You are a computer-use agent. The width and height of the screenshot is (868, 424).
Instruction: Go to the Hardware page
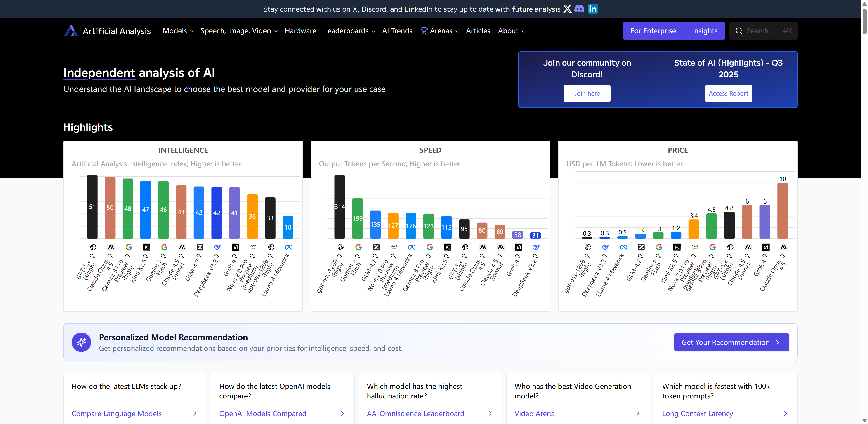[x=300, y=31]
